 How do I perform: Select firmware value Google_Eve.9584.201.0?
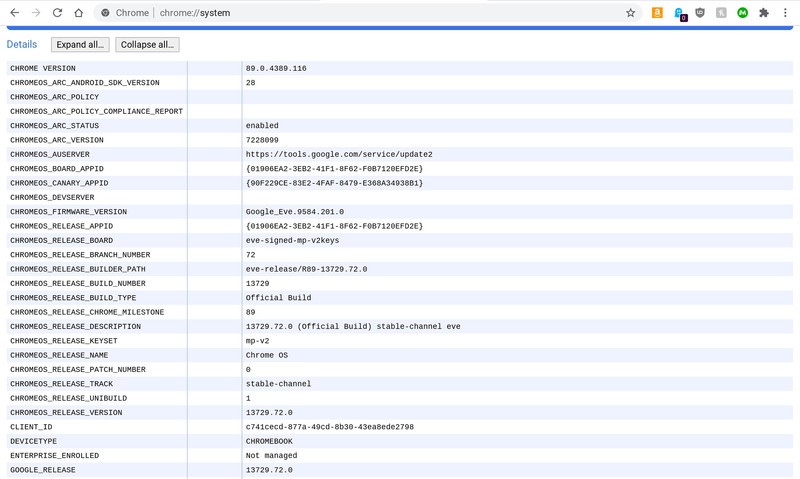[295, 212]
